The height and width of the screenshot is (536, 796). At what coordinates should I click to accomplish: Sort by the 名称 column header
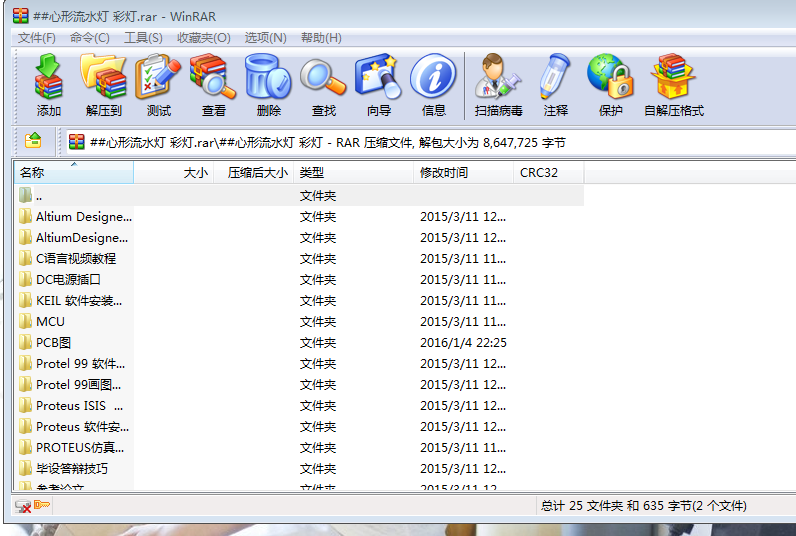point(74,173)
